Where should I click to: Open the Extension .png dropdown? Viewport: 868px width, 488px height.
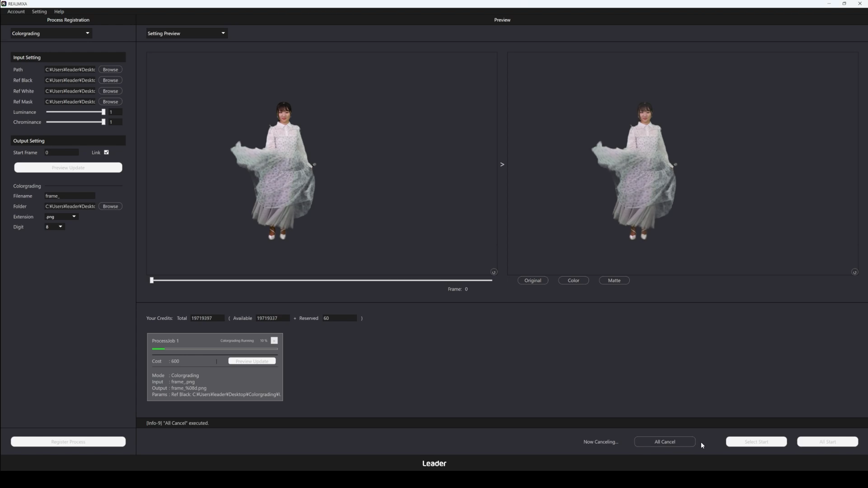pos(61,217)
